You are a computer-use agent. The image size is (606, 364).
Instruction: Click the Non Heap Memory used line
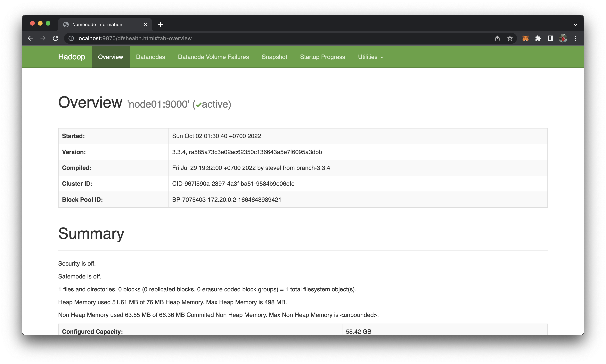218,315
